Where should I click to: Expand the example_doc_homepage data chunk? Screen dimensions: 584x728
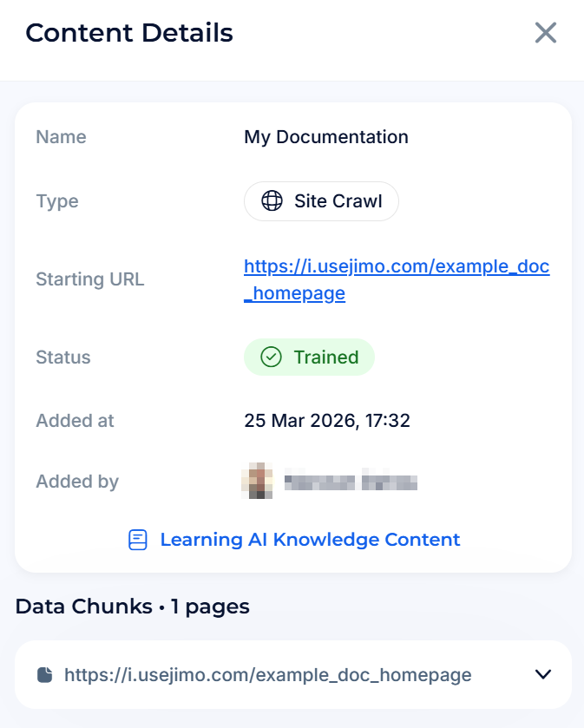(543, 675)
